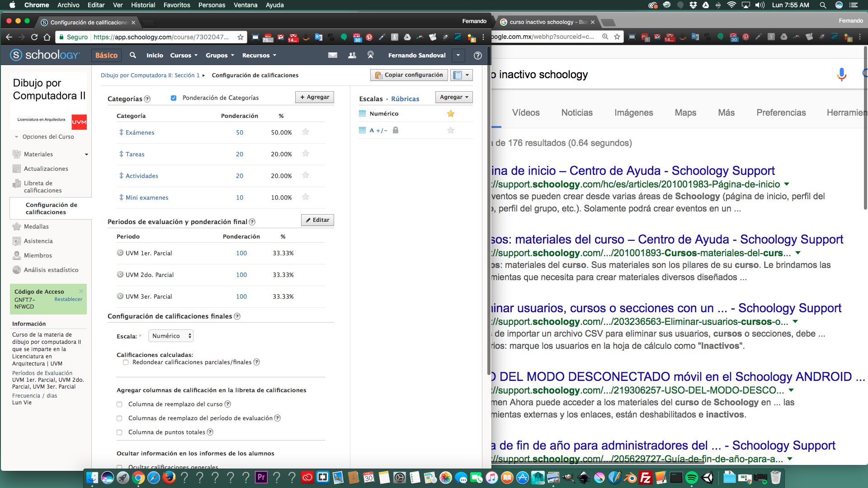Click Restablecer access code link
The height and width of the screenshot is (488, 868).
pos(68,299)
